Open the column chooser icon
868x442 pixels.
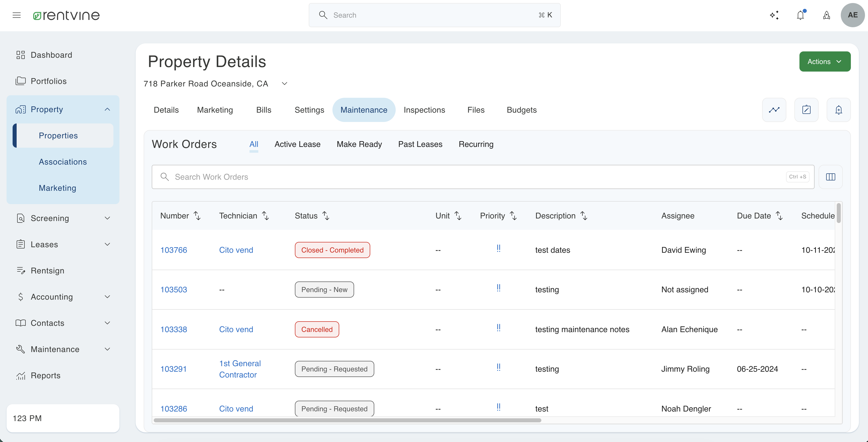pos(830,177)
